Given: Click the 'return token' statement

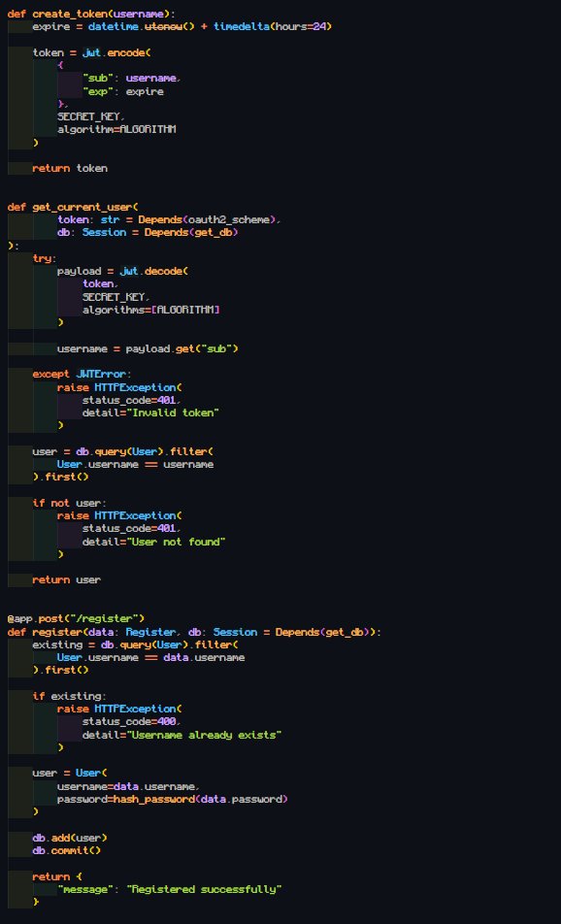Looking at the screenshot, I should coord(70,168).
